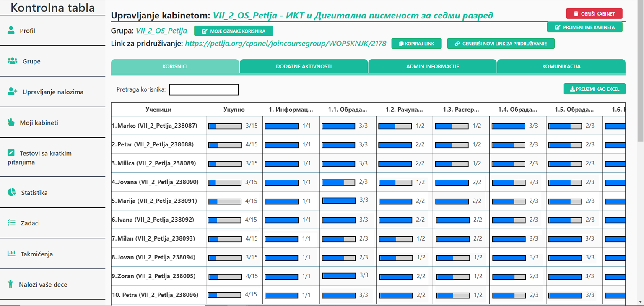Download table with Preuzmi kao Excel
The height and width of the screenshot is (306, 644).
click(595, 89)
